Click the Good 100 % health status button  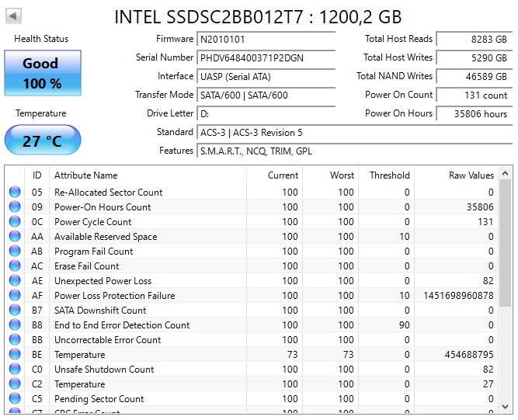pos(43,73)
